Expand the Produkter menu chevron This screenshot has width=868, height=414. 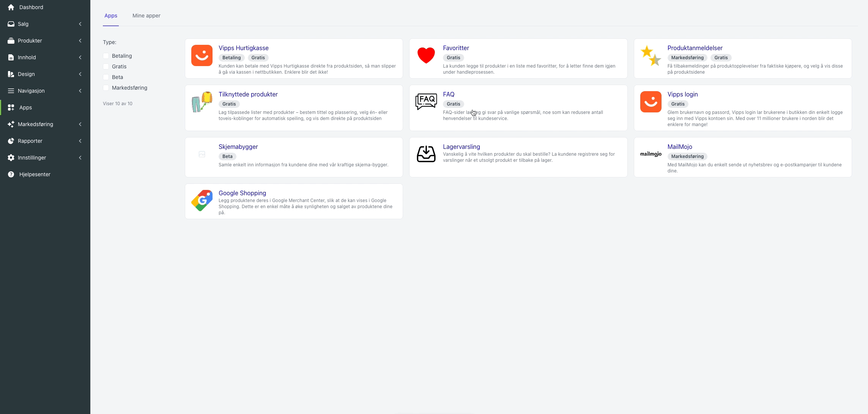[80, 41]
